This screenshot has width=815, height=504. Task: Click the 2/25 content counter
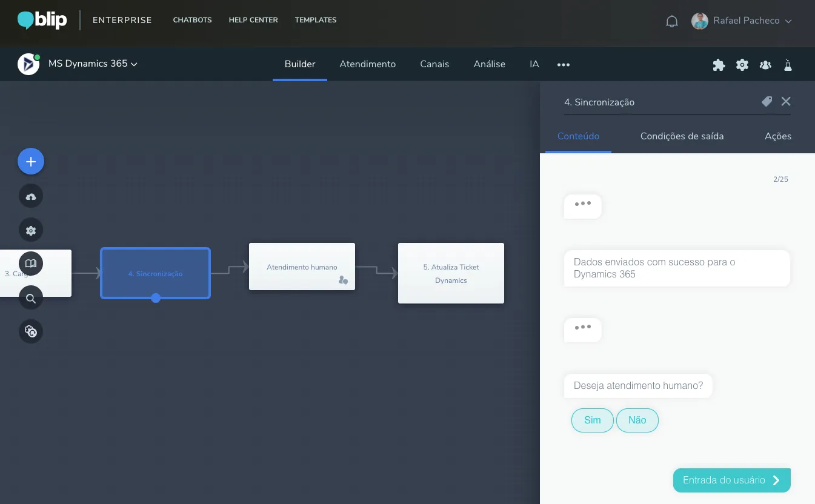point(780,179)
